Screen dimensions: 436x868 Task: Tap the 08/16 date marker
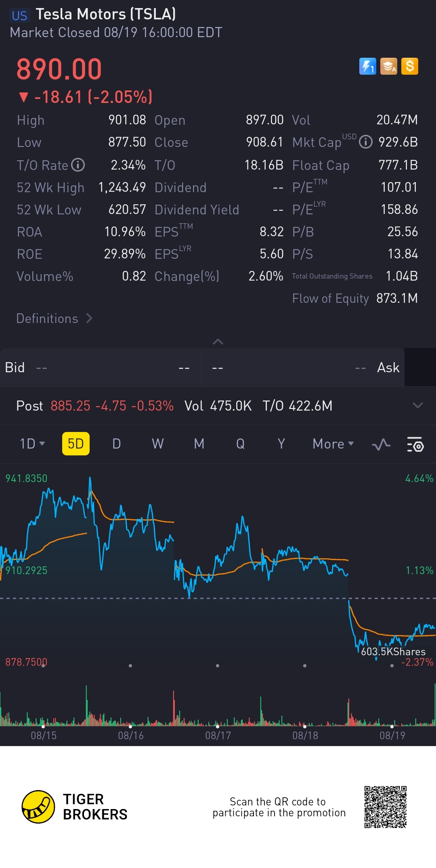click(x=131, y=735)
